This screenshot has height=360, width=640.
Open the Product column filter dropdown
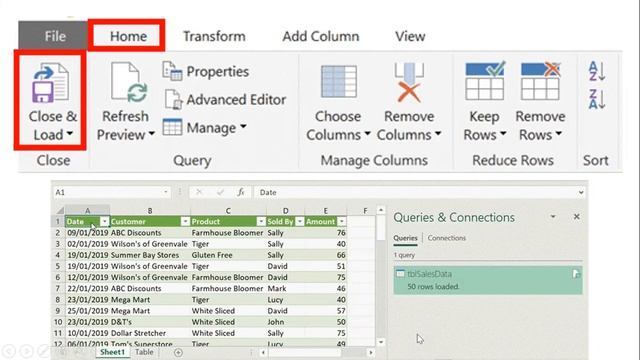[x=261, y=222]
